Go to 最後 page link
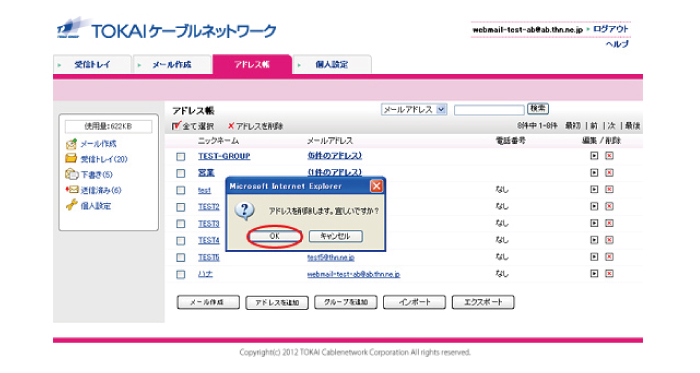 632,126
